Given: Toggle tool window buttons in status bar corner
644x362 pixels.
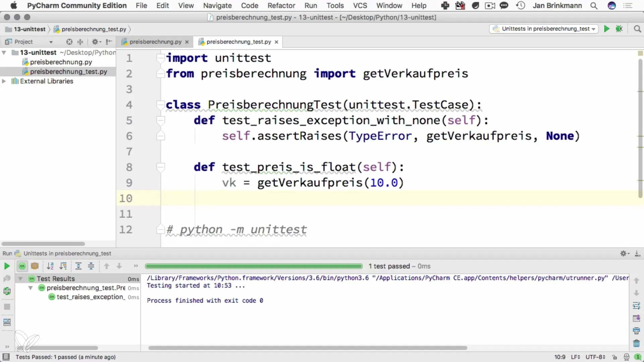Looking at the screenshot, I should pyautogui.click(x=6, y=357).
